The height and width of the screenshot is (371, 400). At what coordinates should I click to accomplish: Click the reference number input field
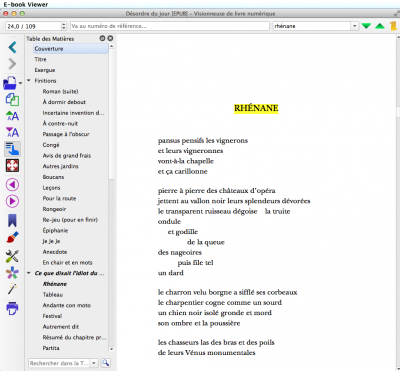pos(170,26)
